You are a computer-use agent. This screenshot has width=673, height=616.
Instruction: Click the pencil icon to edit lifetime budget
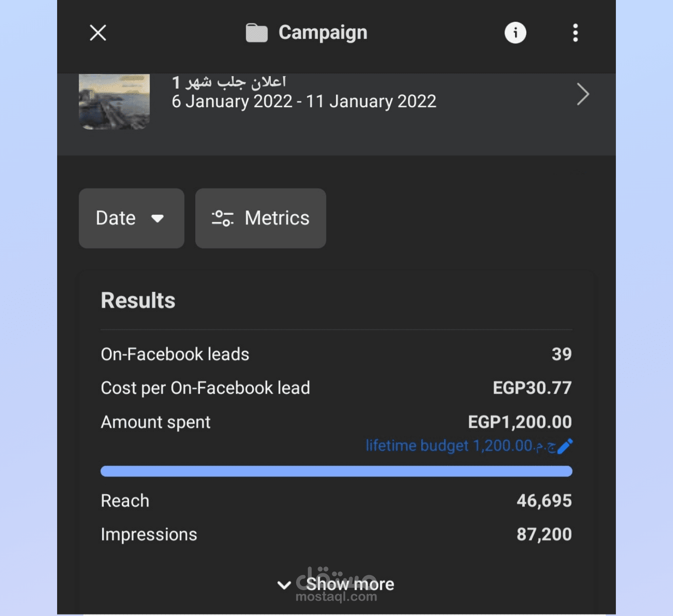click(x=565, y=446)
